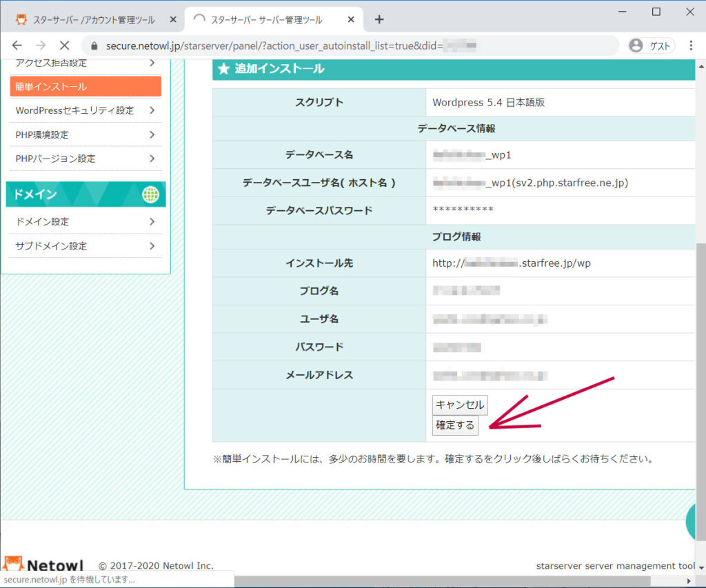Click the globe icon in ドメイン header
The height and width of the screenshot is (588, 706).
click(x=150, y=194)
